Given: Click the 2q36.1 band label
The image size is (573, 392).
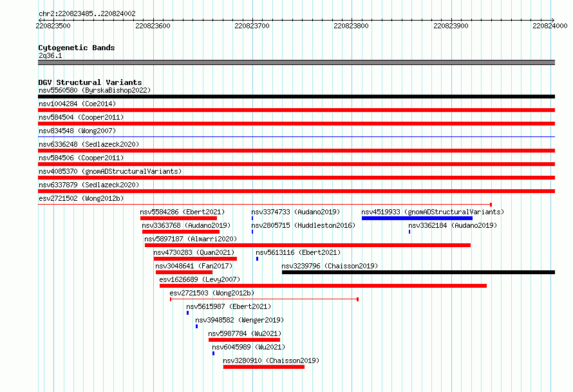Looking at the screenshot, I should 50,55.
